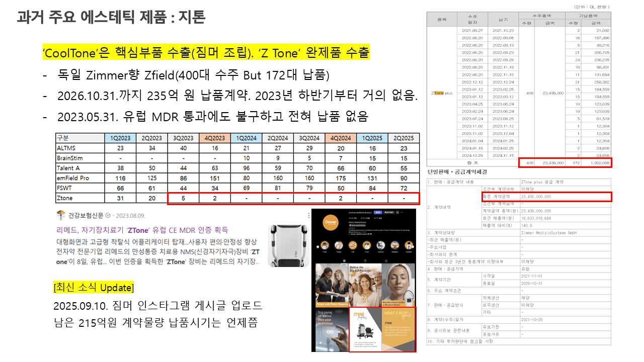Click the highlighted '[최신 소식 Update]' text
The height and width of the screenshot is (362, 644).
94,288
